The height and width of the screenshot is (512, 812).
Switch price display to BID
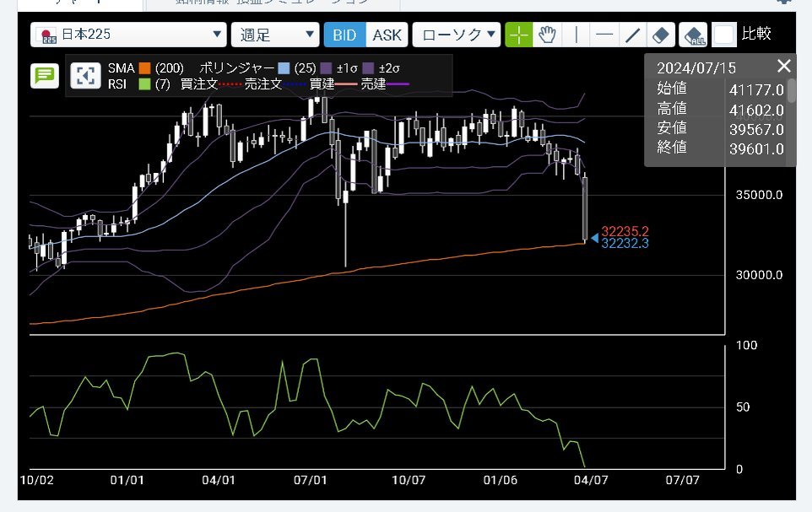pos(344,35)
